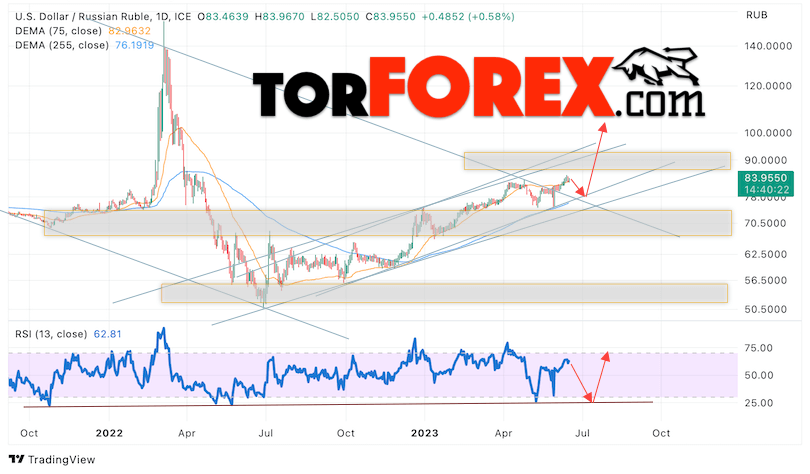Click the change value +0.4852 (+0.58%)
810x474 pixels.
click(468, 17)
